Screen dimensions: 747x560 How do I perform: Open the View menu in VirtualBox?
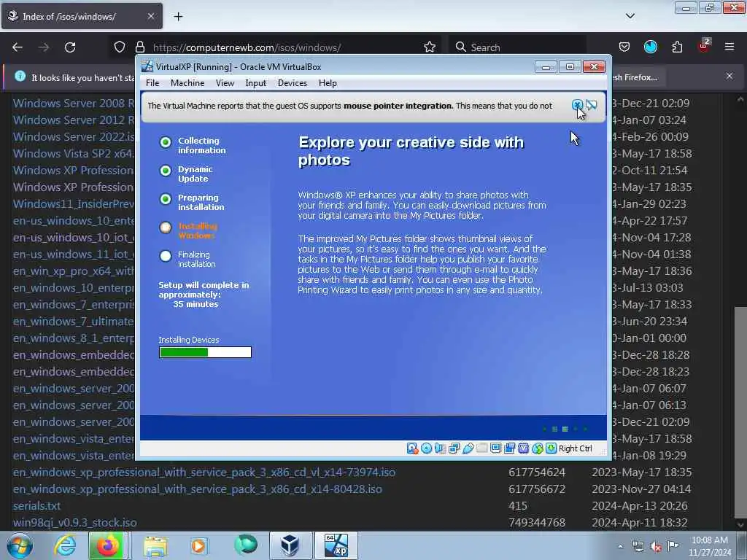pos(225,83)
